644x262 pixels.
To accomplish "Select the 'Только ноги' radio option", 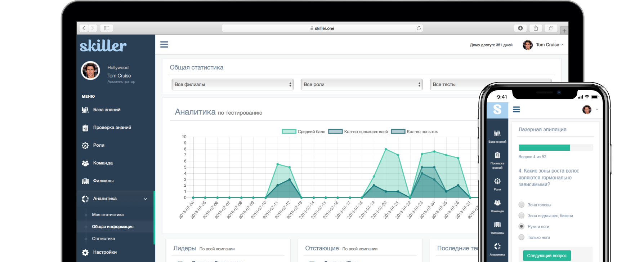I will pos(521,237).
